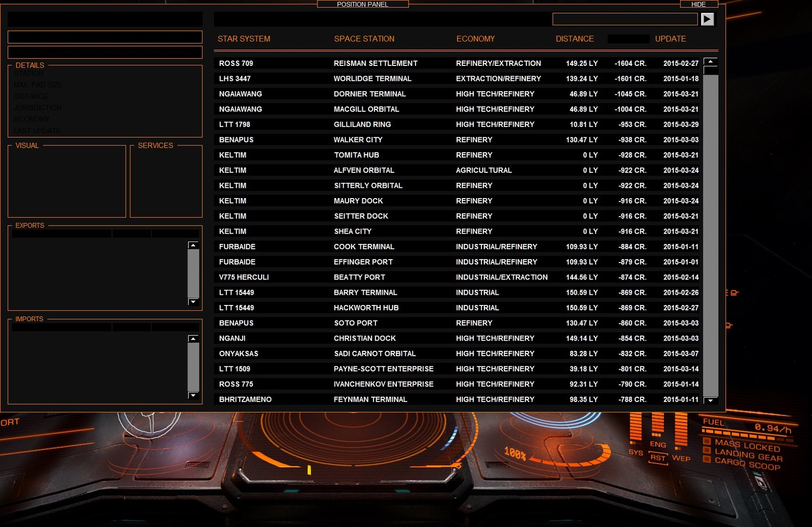
Task: Click Imports list scroll down arrow
Action: pos(193,395)
